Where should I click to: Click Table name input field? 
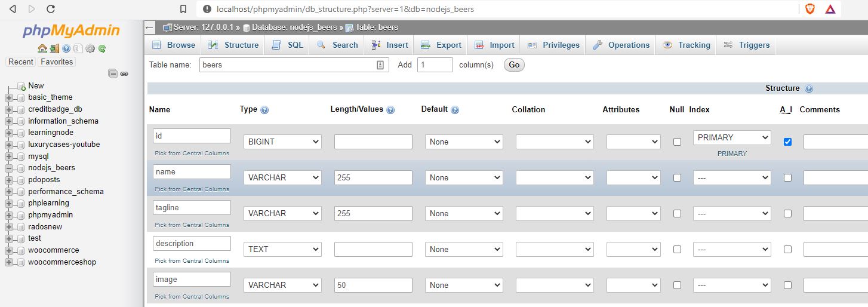tap(294, 65)
